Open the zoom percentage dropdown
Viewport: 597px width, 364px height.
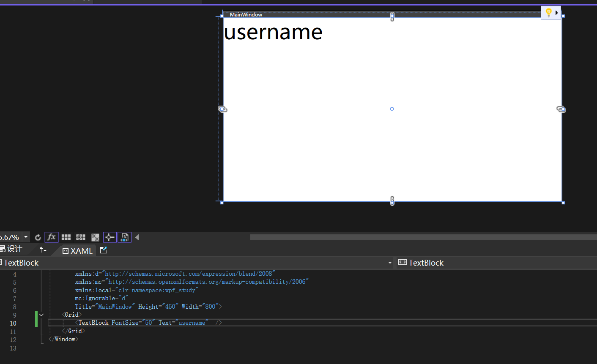click(x=26, y=237)
